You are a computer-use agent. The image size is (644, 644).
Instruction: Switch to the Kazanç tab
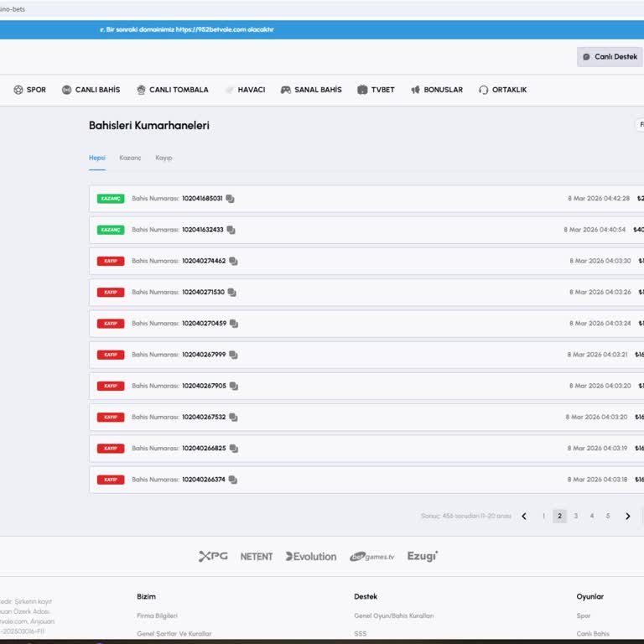click(x=130, y=158)
